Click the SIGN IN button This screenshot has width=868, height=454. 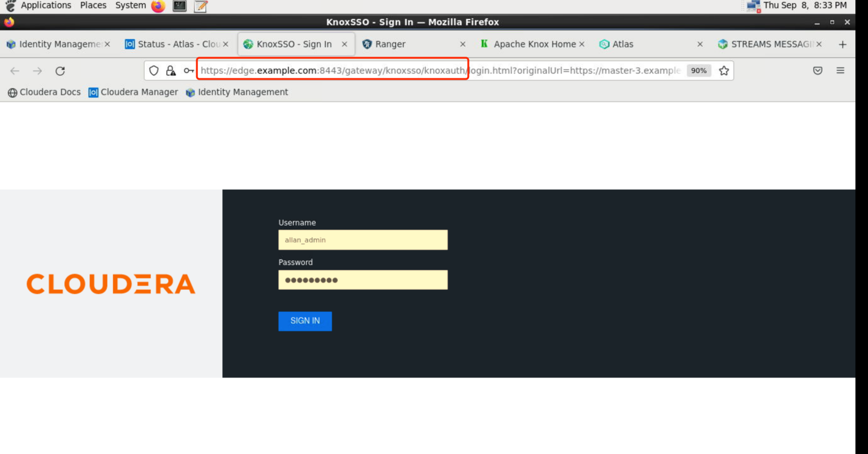click(x=305, y=321)
